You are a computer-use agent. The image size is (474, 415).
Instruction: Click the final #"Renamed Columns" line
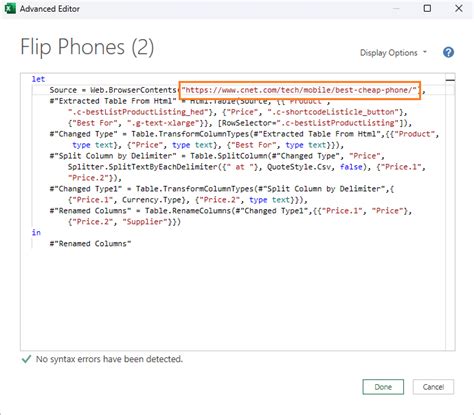[x=90, y=244]
